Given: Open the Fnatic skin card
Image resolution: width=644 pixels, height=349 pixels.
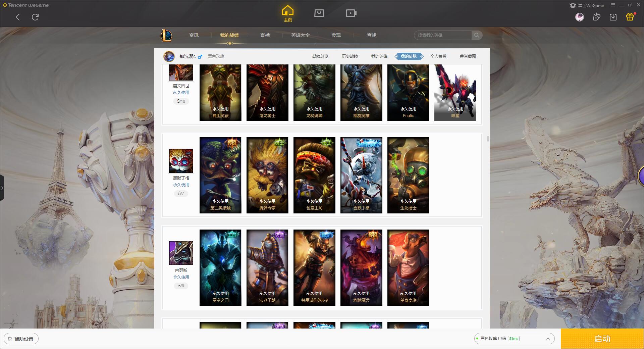Looking at the screenshot, I should [408, 93].
